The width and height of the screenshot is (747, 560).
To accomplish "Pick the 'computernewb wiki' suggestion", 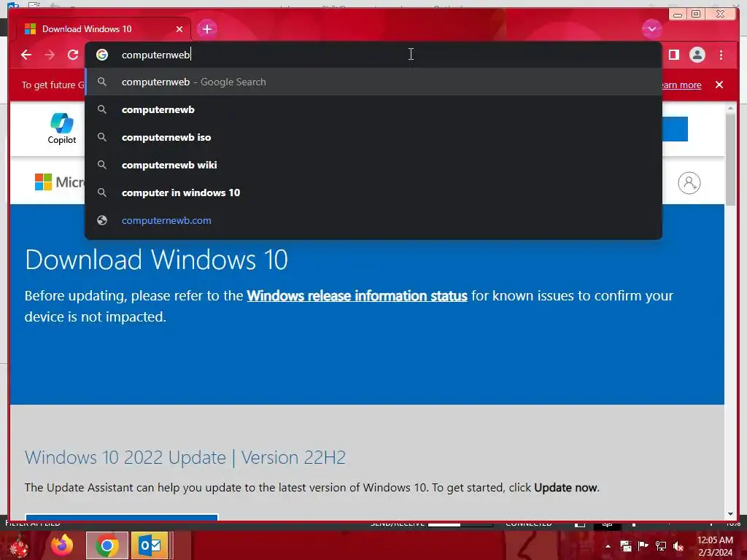I will pyautogui.click(x=373, y=165).
